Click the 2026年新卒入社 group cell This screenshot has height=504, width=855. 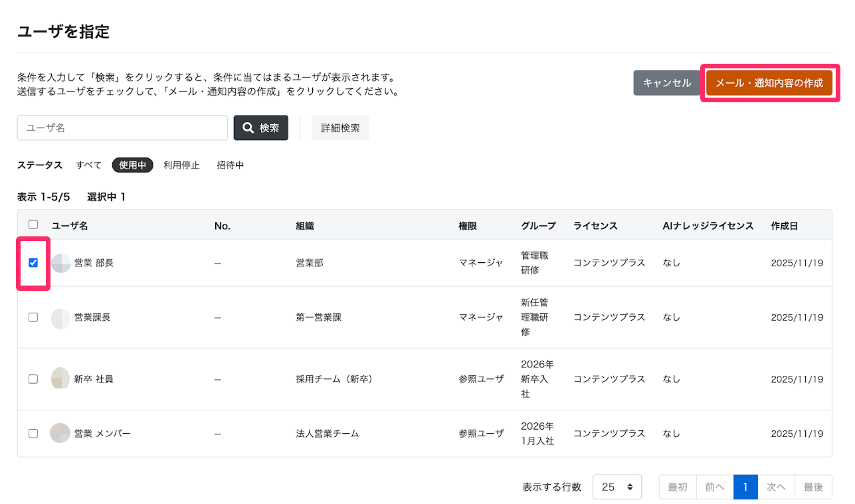[537, 379]
